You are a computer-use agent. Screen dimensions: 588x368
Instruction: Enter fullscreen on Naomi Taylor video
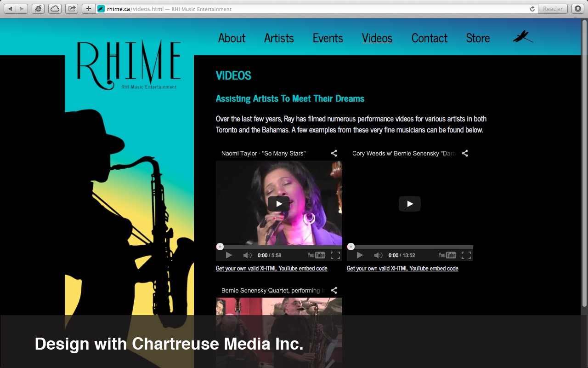335,255
